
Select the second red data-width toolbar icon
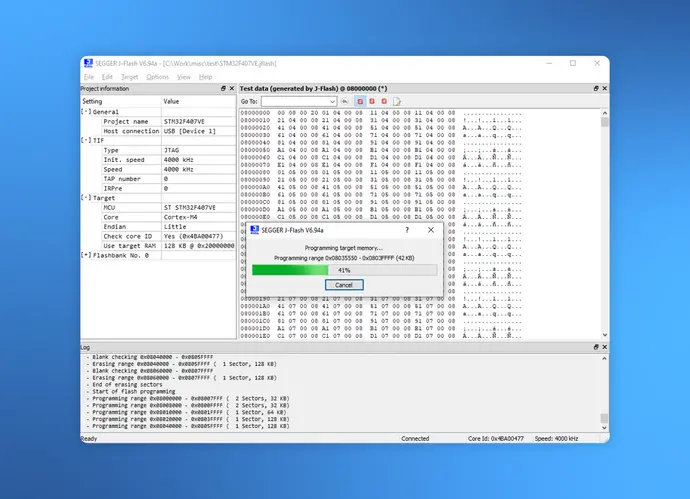(x=372, y=101)
